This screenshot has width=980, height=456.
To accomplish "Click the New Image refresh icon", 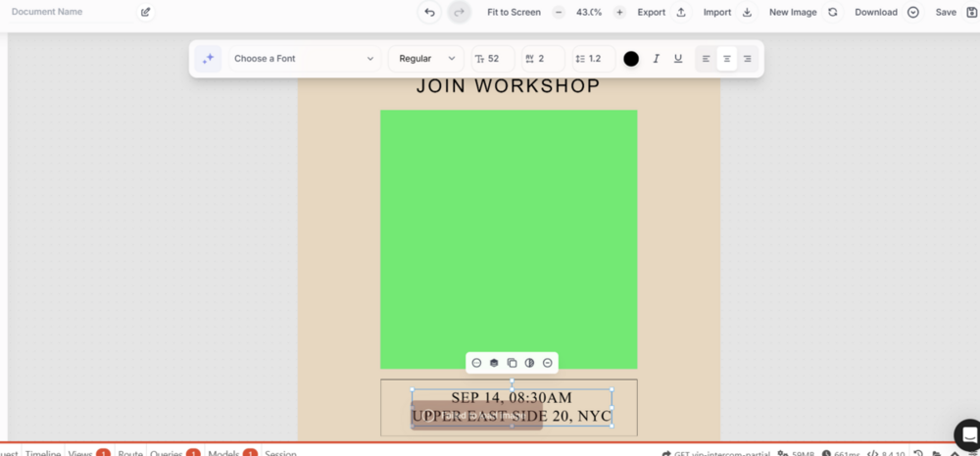I will tap(832, 12).
